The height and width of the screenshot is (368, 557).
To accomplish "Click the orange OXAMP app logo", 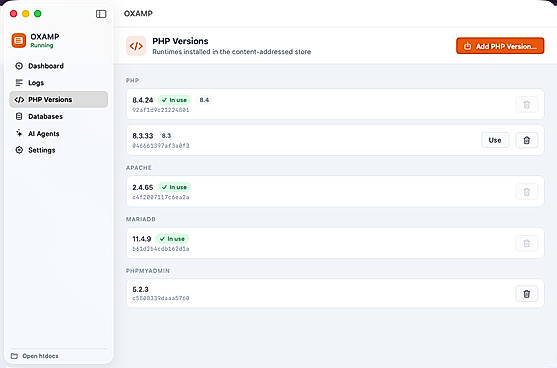I will [18, 40].
